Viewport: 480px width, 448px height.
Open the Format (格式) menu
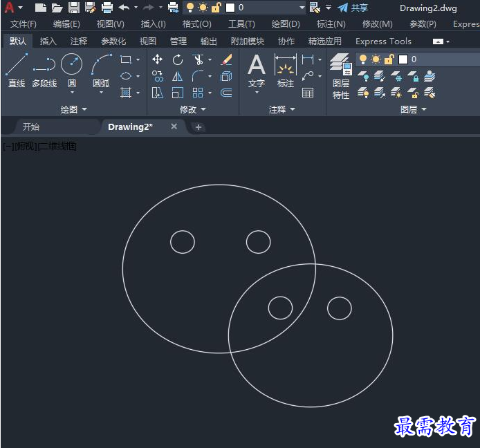point(197,24)
